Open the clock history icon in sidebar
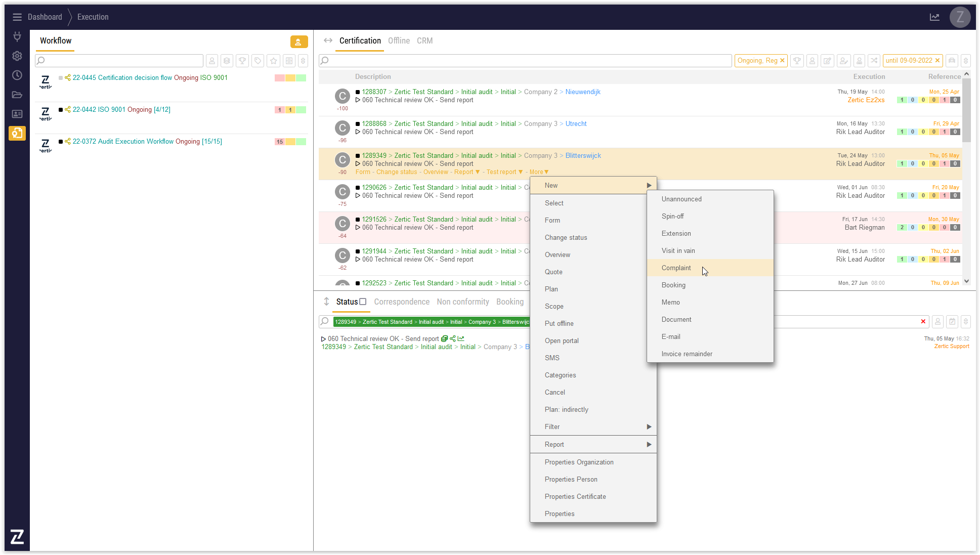This screenshot has width=980, height=555. (x=17, y=75)
